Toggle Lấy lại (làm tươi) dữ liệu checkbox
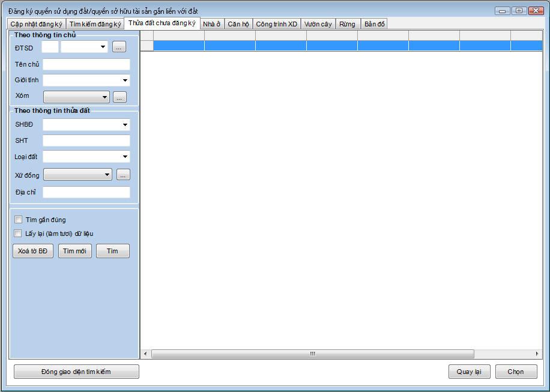550x392 pixels. point(18,234)
